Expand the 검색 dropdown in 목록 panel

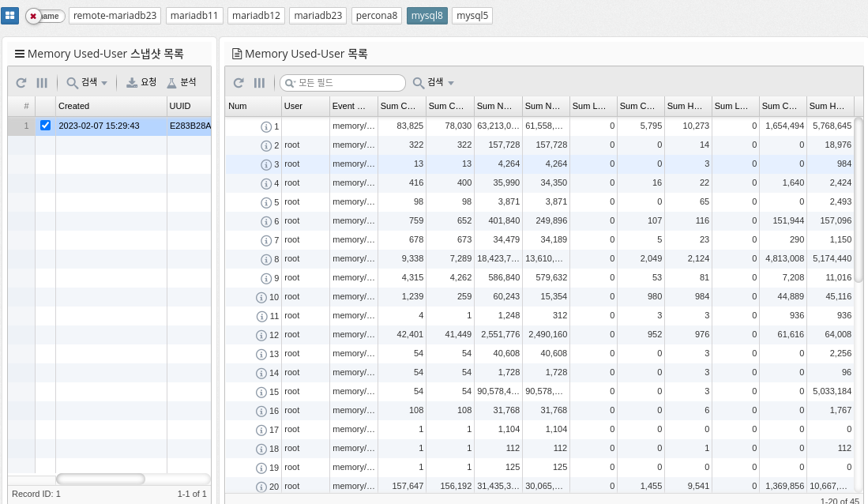pos(434,83)
